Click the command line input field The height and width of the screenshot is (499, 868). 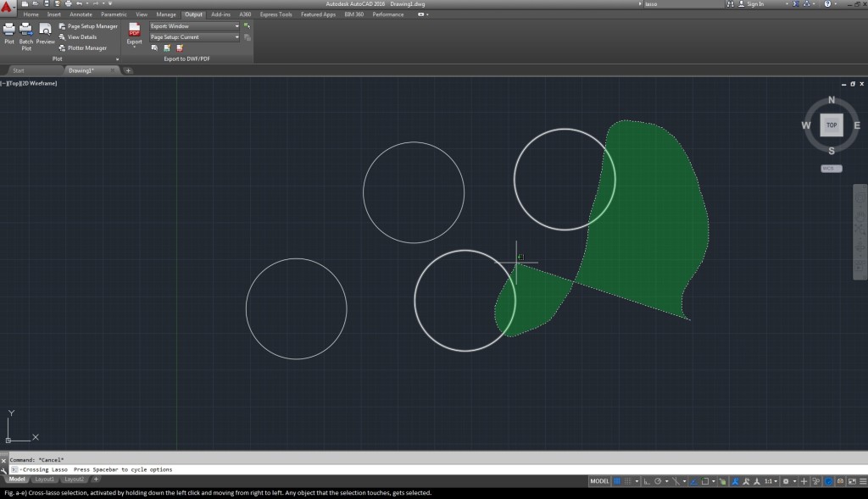424,469
